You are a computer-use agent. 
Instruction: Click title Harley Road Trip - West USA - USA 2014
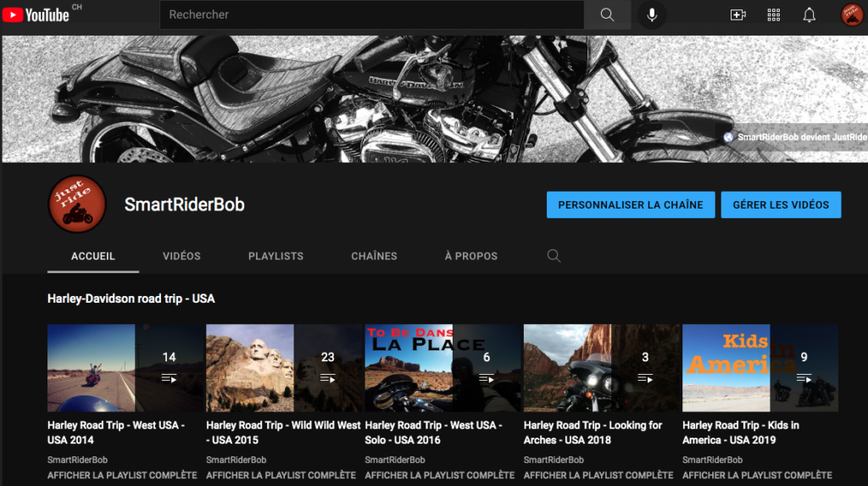point(116,433)
